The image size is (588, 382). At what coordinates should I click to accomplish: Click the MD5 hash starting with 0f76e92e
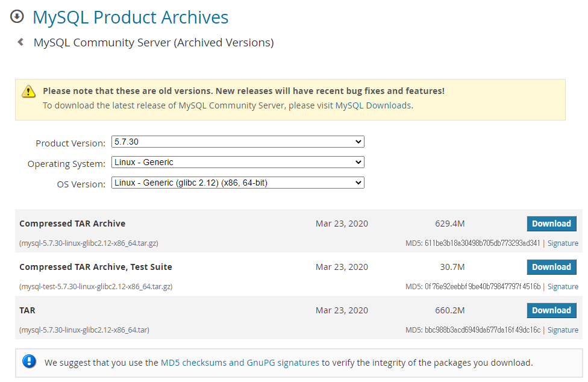483,287
